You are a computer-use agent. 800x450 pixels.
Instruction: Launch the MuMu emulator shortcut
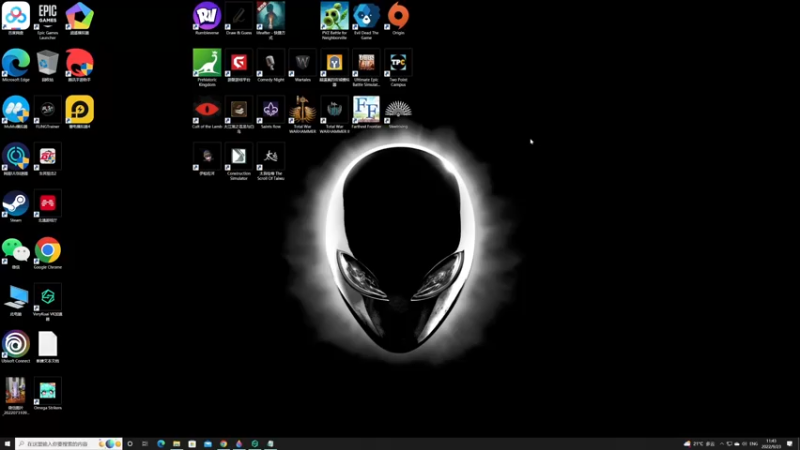pyautogui.click(x=16, y=111)
